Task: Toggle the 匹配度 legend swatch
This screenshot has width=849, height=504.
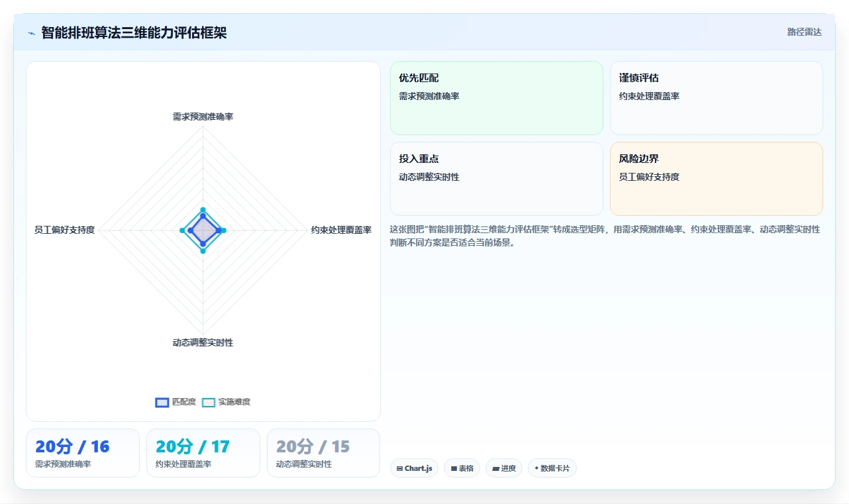Action: [162, 402]
